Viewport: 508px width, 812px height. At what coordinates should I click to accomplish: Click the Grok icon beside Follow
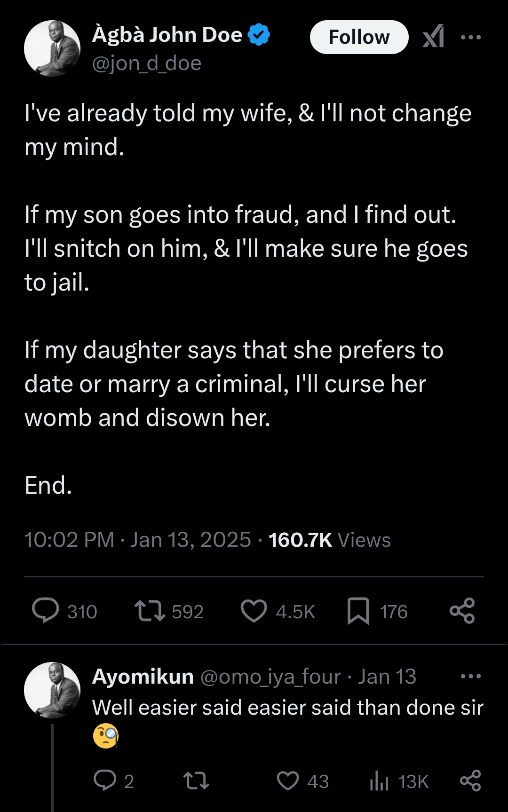coord(433,37)
